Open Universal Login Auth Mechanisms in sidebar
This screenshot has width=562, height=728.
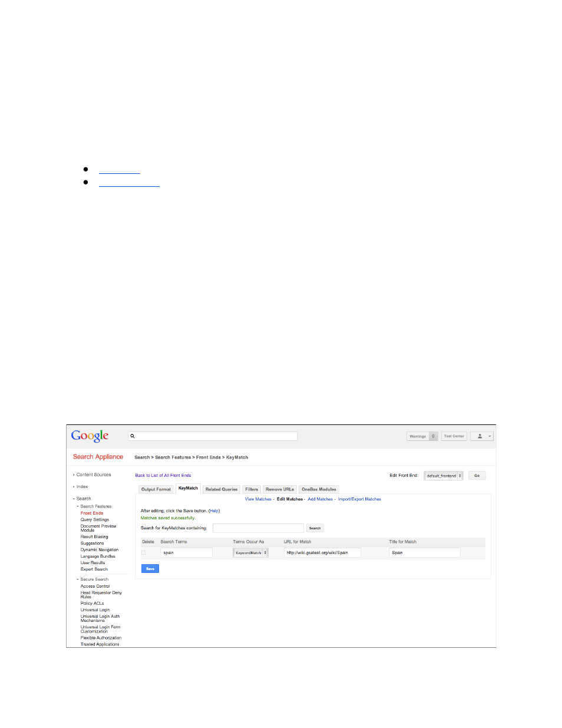pyautogui.click(x=100, y=618)
